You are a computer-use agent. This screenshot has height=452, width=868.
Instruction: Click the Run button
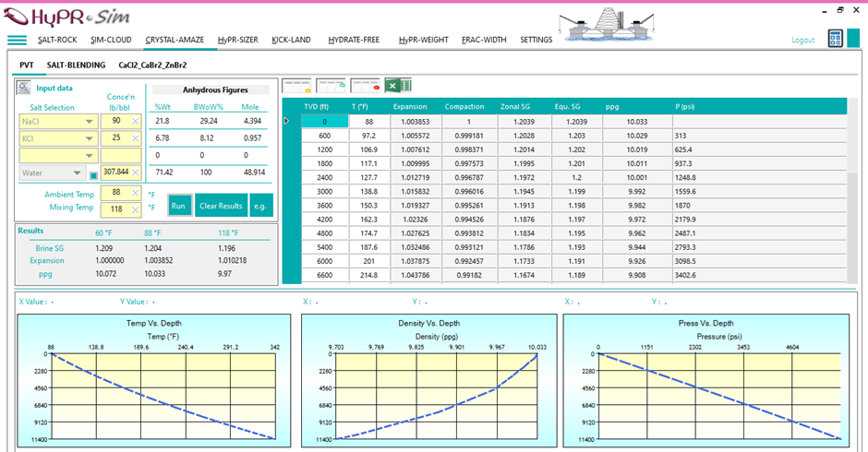[x=178, y=206]
